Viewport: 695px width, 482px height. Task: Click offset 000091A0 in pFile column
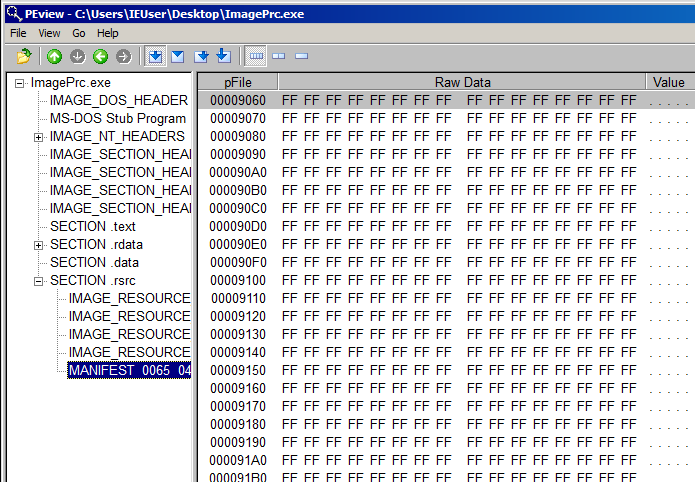pyautogui.click(x=238, y=461)
